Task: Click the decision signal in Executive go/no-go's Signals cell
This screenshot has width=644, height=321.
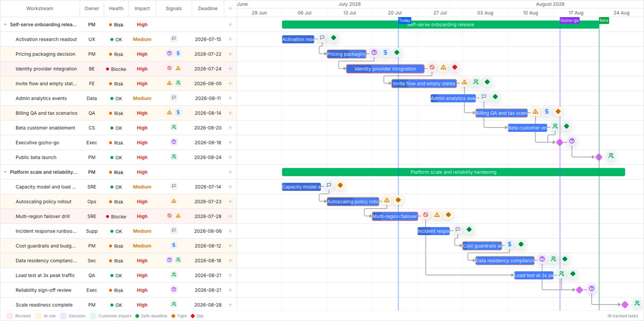Action: [174, 142]
